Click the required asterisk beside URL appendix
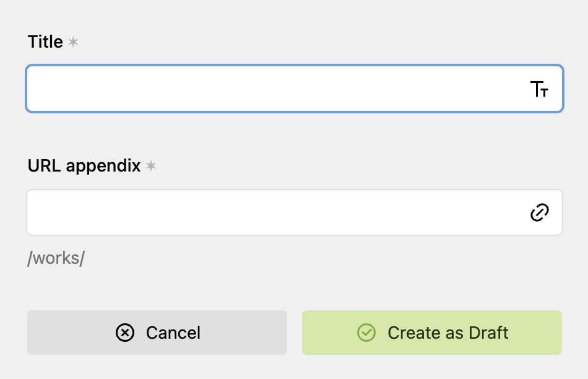This screenshot has height=379, width=588. (150, 166)
